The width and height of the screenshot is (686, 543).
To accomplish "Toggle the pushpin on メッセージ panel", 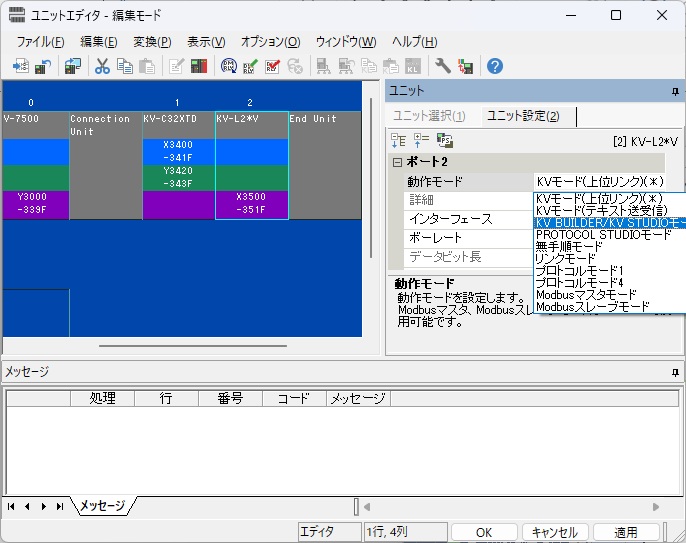I will coord(675,371).
